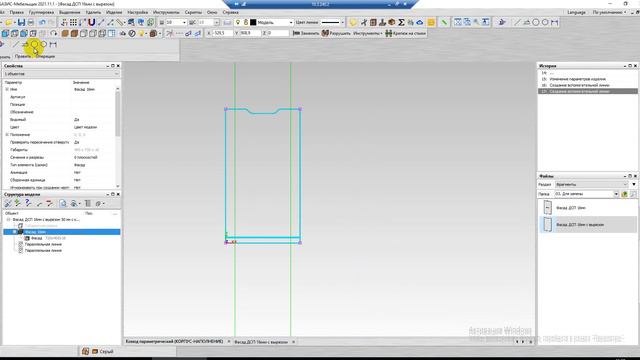
Task: Click the document page icon in structure toolbar
Action: tap(62, 203)
